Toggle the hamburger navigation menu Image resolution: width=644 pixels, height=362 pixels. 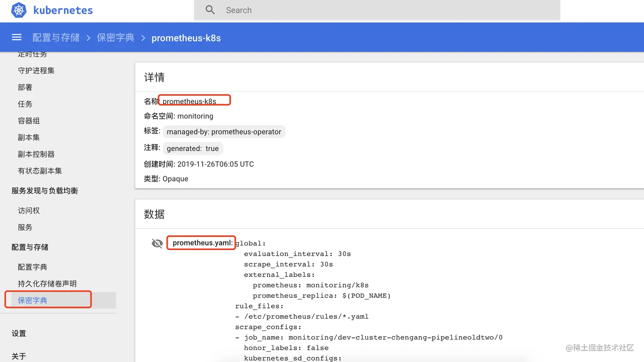point(17,37)
